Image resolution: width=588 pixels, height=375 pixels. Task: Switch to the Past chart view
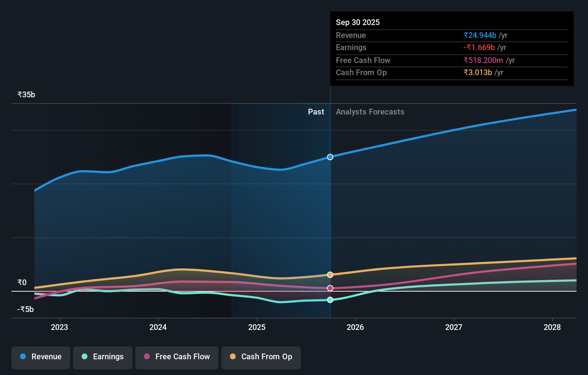(x=316, y=112)
